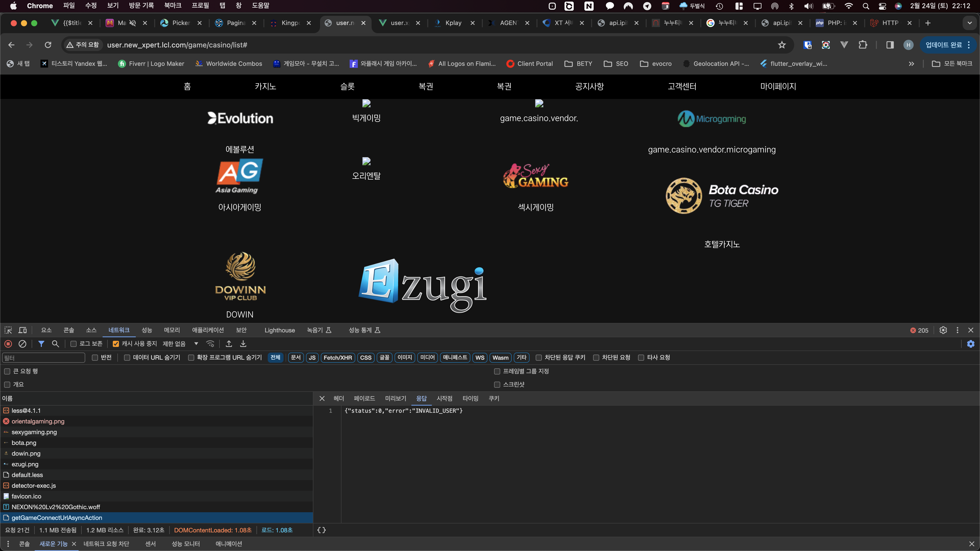Image resolution: width=980 pixels, height=551 pixels.
Task: Click the site security warning 주의 요함
Action: tap(82, 45)
